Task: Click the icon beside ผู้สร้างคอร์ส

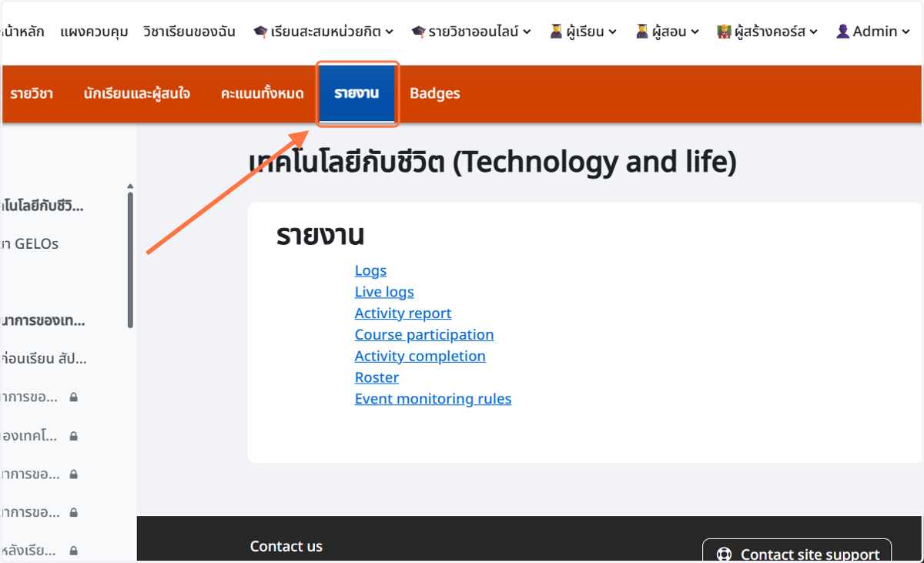Action: [x=724, y=32]
